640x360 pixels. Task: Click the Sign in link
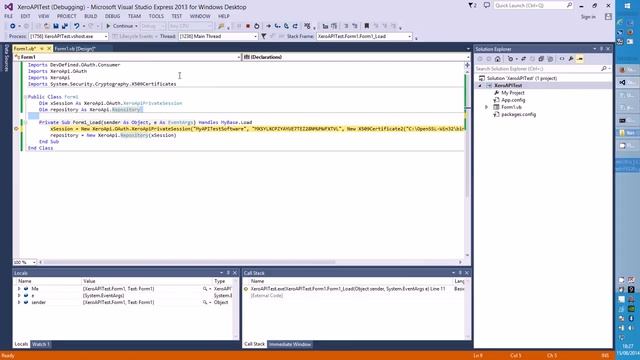[x=588, y=17]
